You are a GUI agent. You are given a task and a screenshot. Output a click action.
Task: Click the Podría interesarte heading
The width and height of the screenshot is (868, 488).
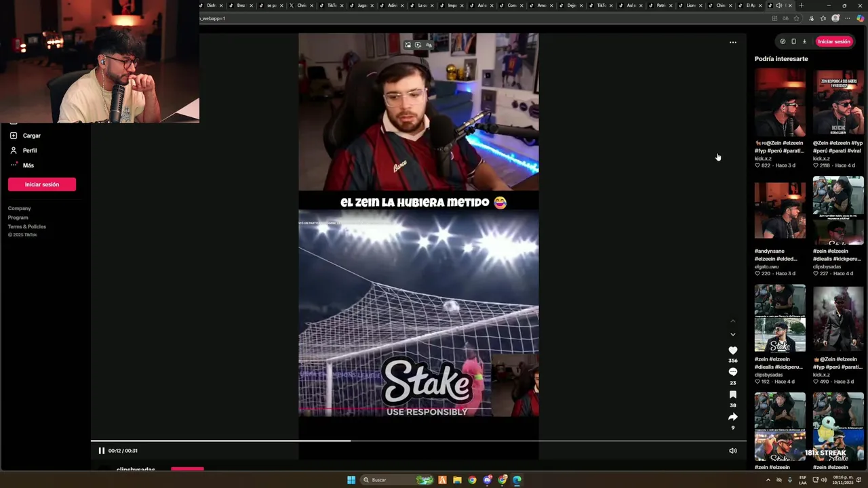click(781, 59)
